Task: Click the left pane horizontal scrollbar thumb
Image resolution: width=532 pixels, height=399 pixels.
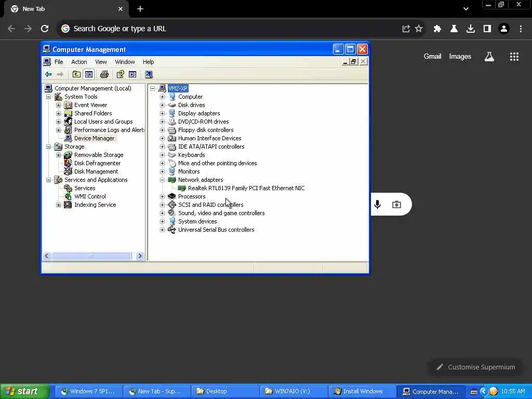Action: click(91, 256)
